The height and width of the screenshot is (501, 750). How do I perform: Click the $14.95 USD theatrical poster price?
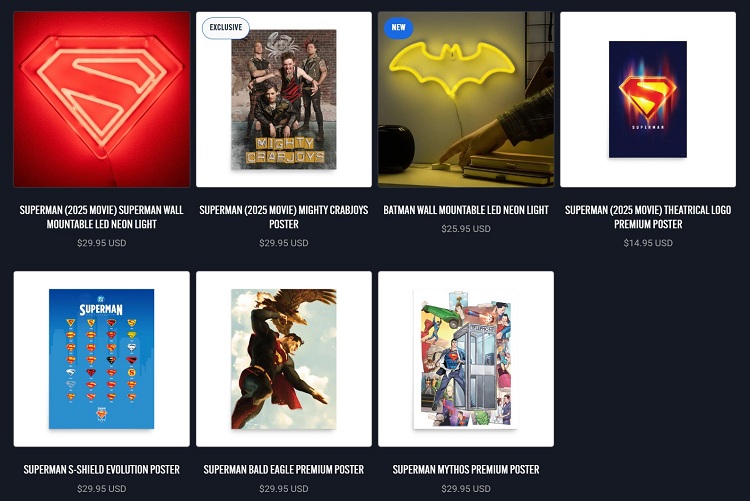[648, 243]
